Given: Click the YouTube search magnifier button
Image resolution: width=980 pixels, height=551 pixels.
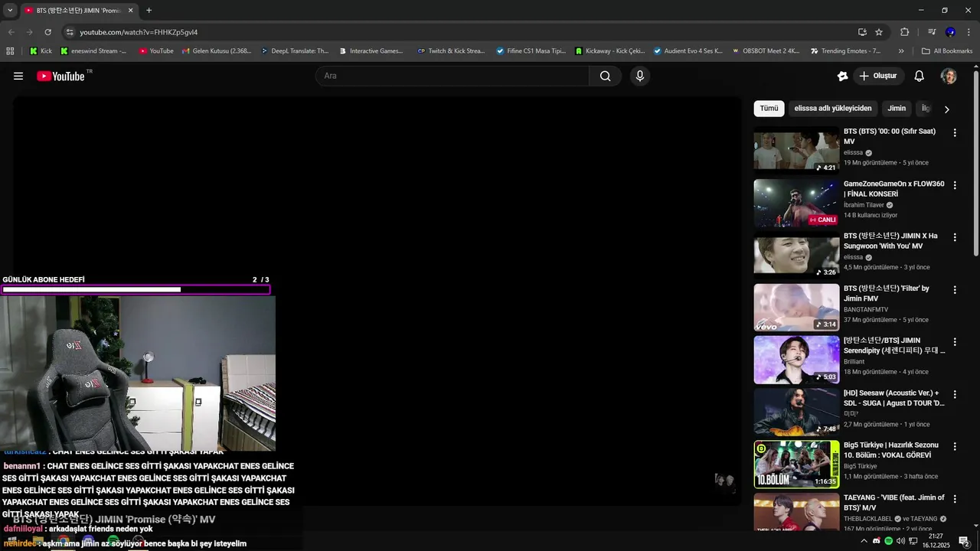Looking at the screenshot, I should point(606,76).
